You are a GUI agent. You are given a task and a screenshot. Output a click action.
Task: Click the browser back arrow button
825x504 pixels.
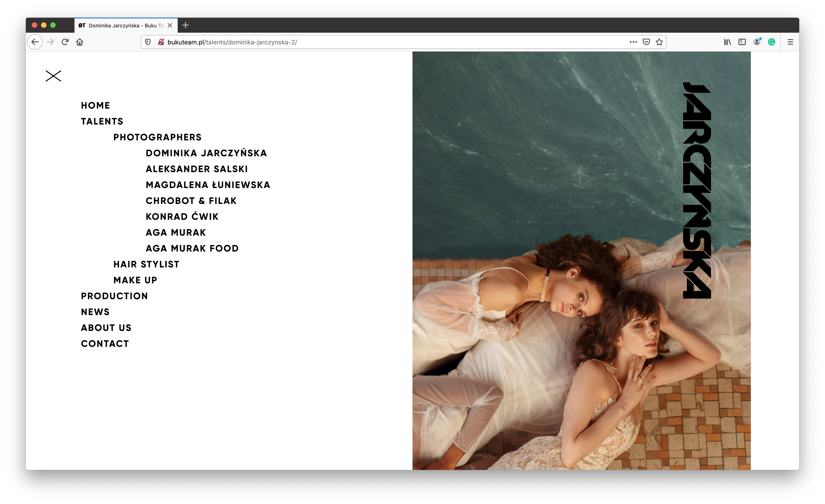click(x=35, y=42)
